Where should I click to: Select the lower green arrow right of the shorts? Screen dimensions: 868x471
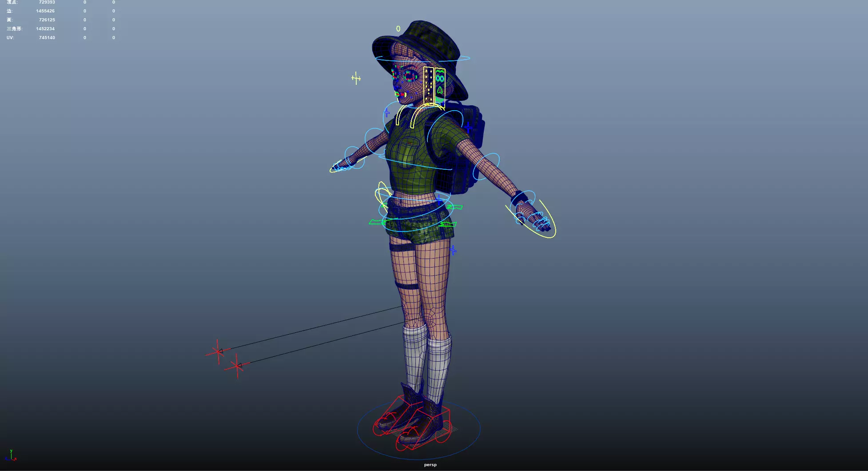point(447,224)
